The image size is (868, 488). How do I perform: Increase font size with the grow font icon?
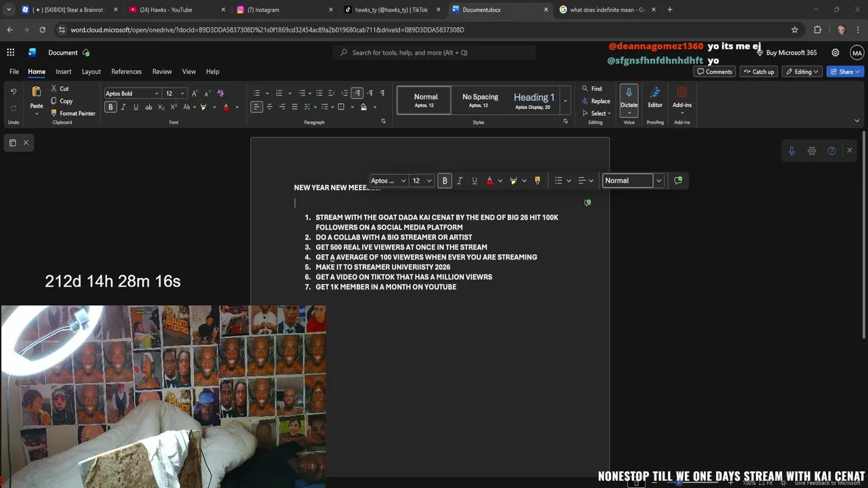195,94
